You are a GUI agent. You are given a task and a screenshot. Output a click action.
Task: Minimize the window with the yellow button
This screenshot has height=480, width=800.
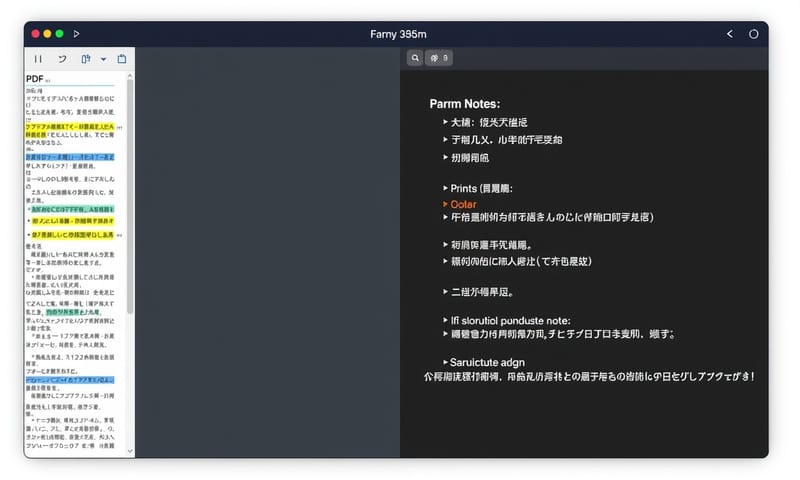47,34
